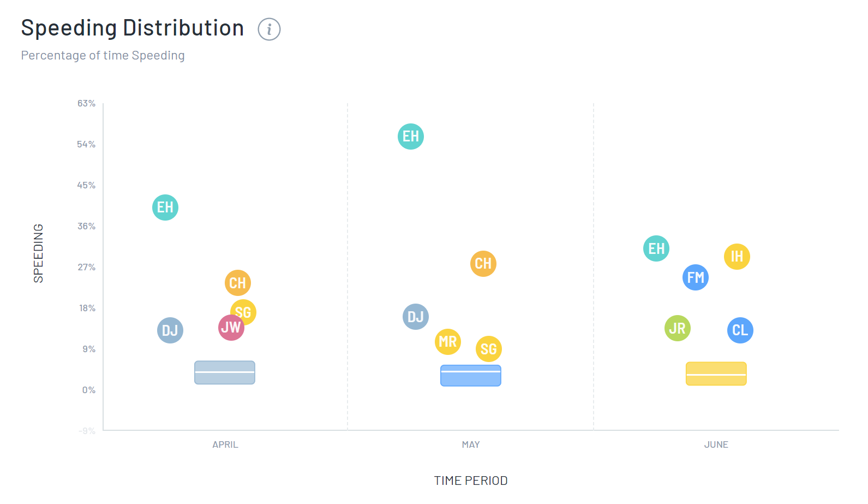Select the CL driver bubble
The height and width of the screenshot is (504, 868).
[x=740, y=330]
